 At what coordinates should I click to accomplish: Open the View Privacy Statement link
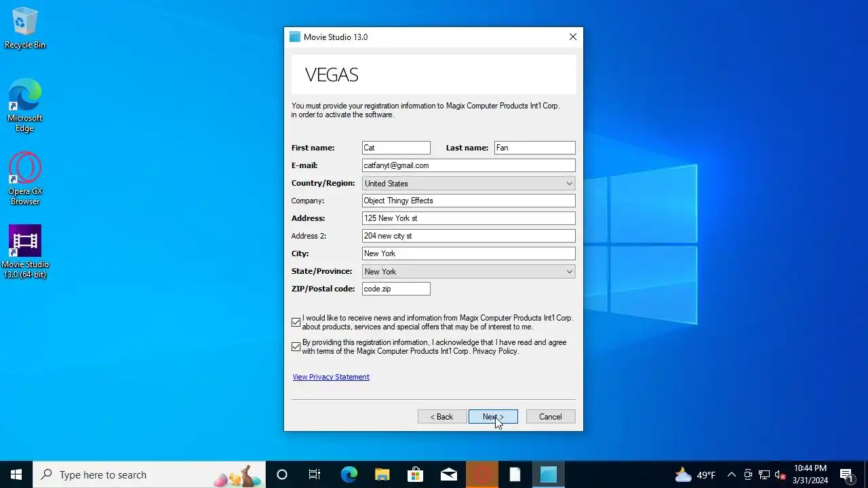[x=331, y=377]
